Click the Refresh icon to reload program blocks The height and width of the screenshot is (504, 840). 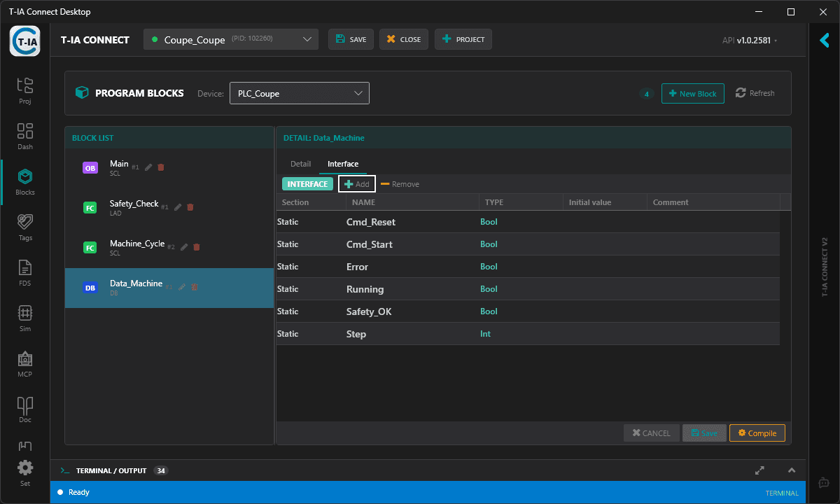[x=741, y=92]
